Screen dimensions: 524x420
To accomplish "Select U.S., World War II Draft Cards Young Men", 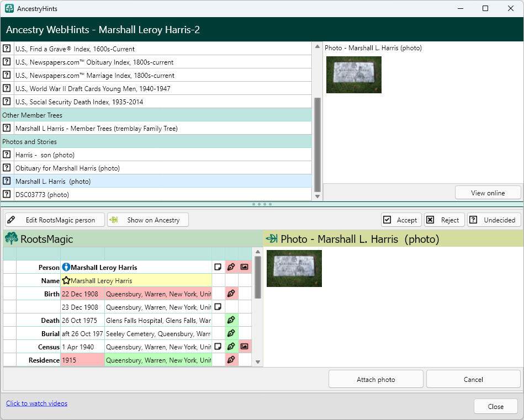I will click(x=163, y=88).
